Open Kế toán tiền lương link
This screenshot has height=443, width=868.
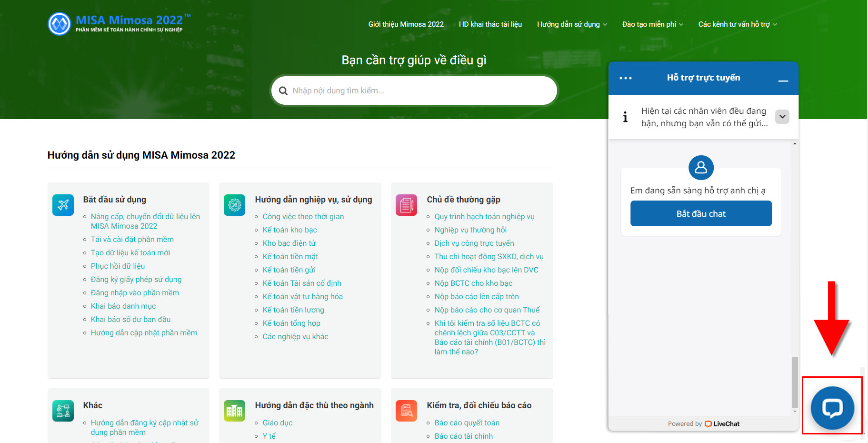coord(293,310)
